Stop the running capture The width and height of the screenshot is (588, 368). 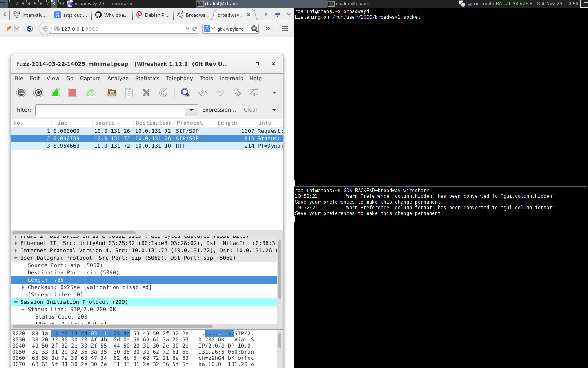tap(72, 92)
